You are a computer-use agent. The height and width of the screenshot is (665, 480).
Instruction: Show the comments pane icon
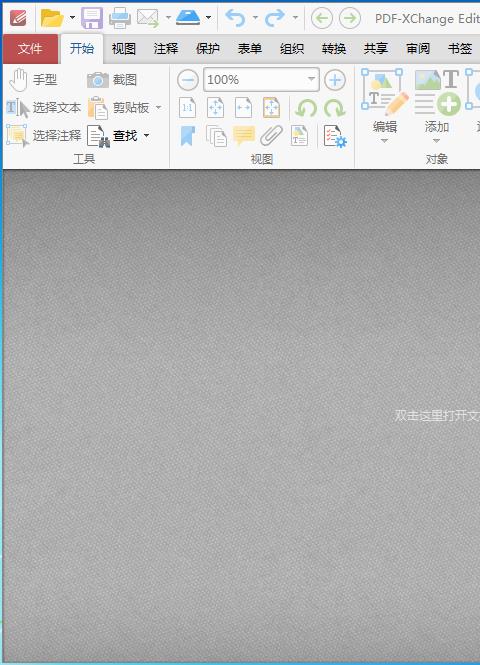pyautogui.click(x=244, y=136)
